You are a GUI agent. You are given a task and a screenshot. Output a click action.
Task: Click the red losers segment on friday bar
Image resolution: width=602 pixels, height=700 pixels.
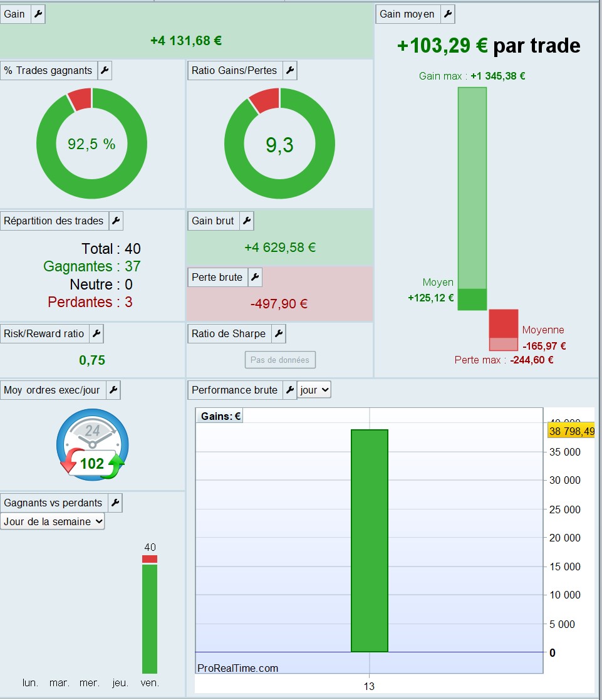pyautogui.click(x=150, y=559)
